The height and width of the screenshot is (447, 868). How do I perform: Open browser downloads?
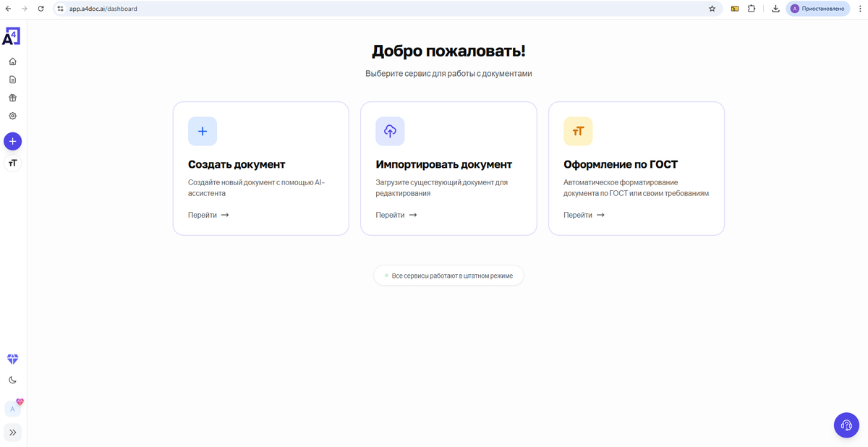(775, 9)
